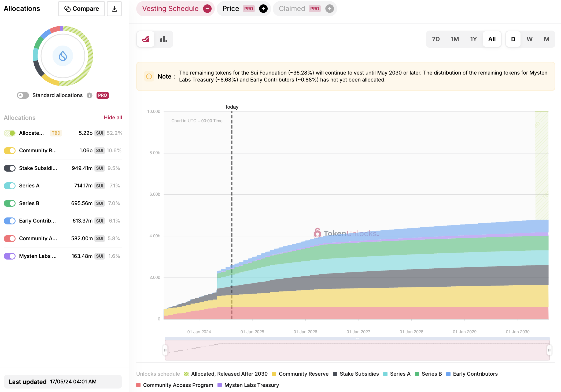Click left handle of range slider
561x392 pixels.
[165, 350]
